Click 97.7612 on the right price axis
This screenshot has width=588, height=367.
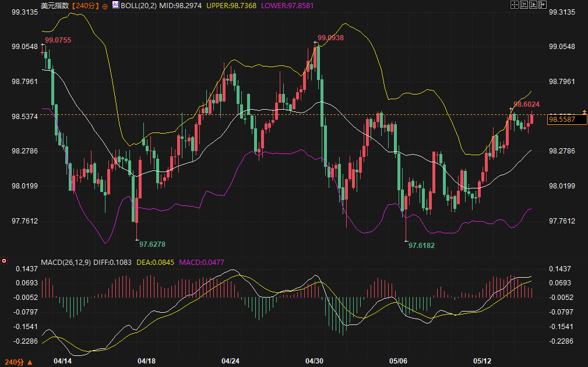coord(562,221)
